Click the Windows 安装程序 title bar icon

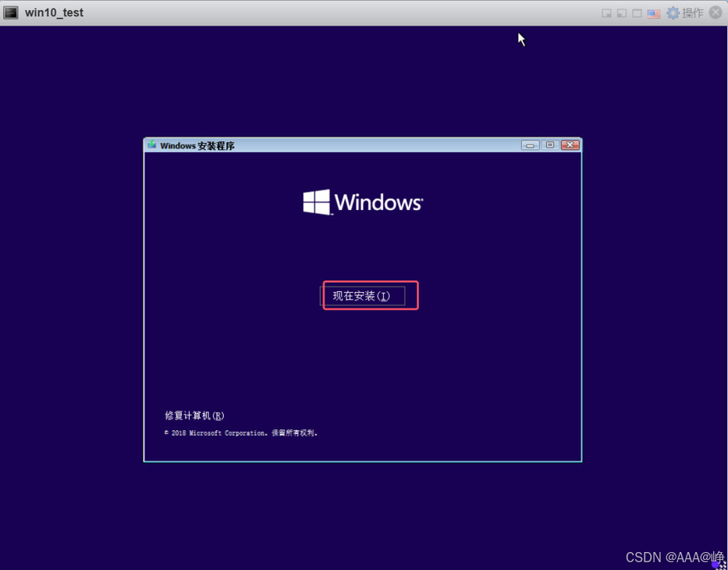(152, 145)
